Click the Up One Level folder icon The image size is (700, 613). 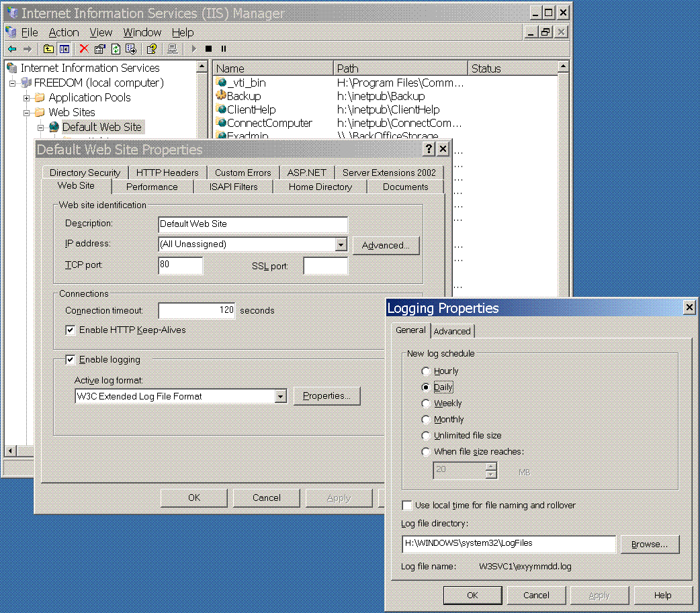tap(48, 49)
